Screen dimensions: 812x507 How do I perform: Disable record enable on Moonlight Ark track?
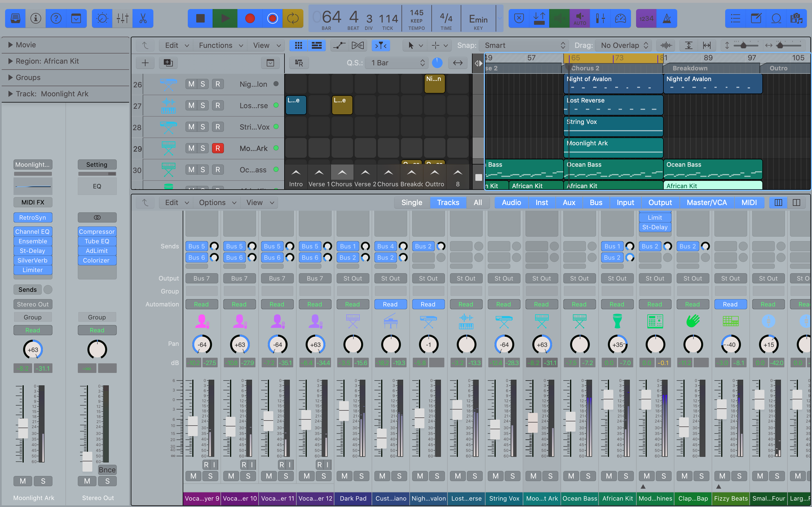tap(217, 148)
